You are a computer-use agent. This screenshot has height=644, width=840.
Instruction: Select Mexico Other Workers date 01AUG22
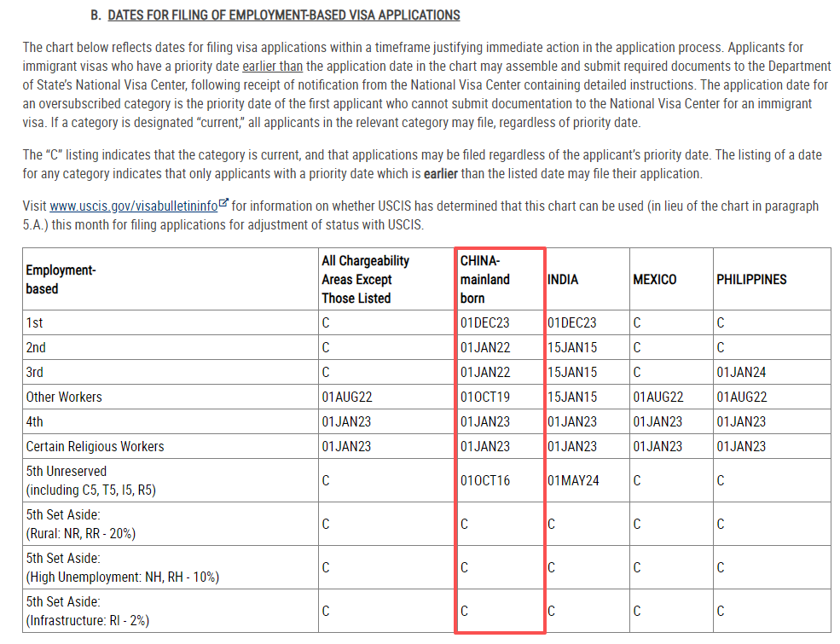658,397
